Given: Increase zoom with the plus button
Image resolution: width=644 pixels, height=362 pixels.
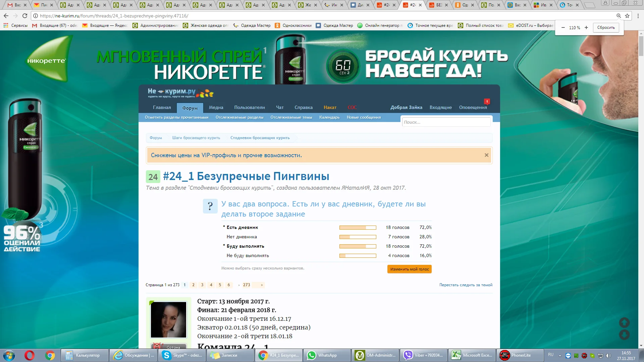Looking at the screenshot, I should pos(586,27).
